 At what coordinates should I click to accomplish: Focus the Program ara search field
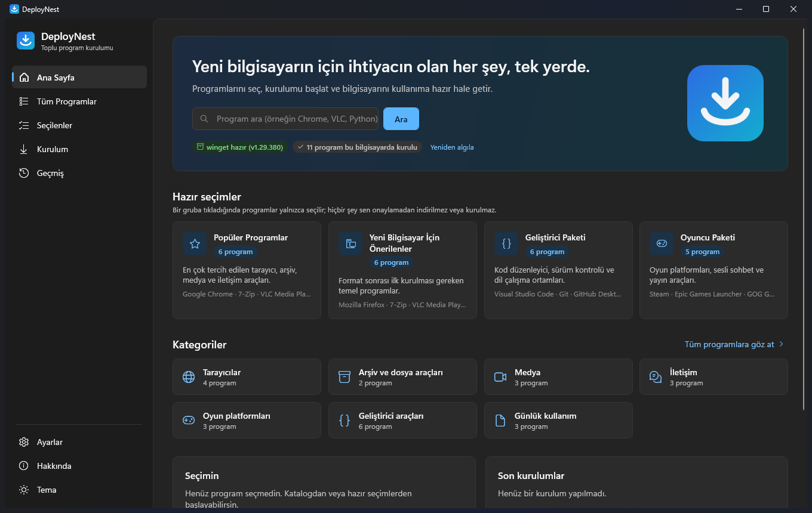click(x=285, y=119)
